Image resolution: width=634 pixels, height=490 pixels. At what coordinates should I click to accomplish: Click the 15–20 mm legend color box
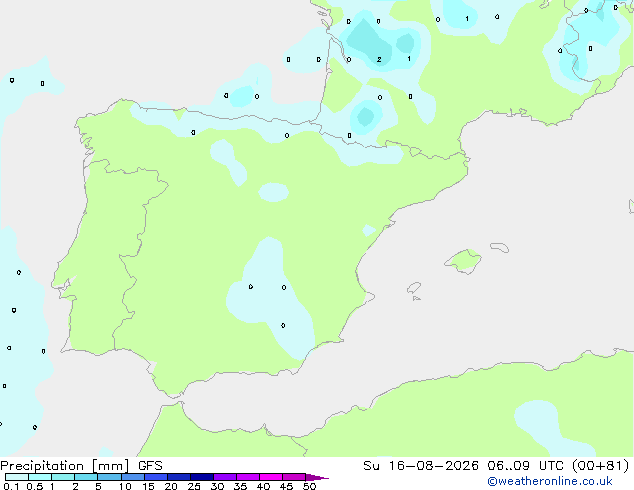[156, 477]
